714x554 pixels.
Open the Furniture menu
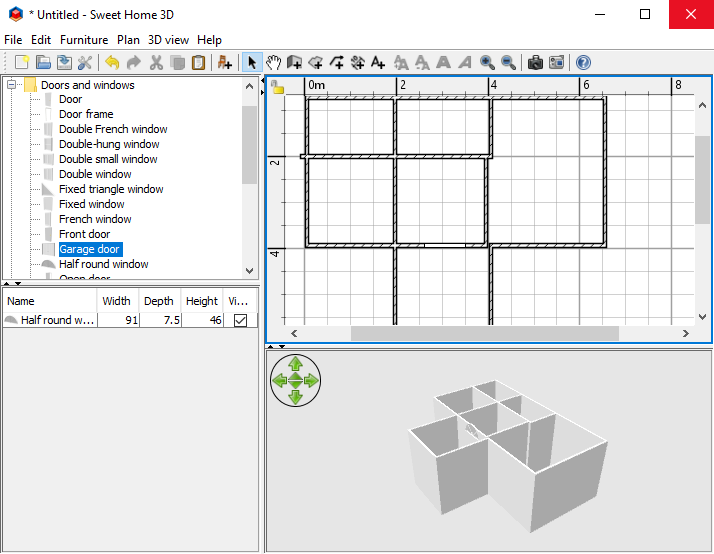[84, 40]
